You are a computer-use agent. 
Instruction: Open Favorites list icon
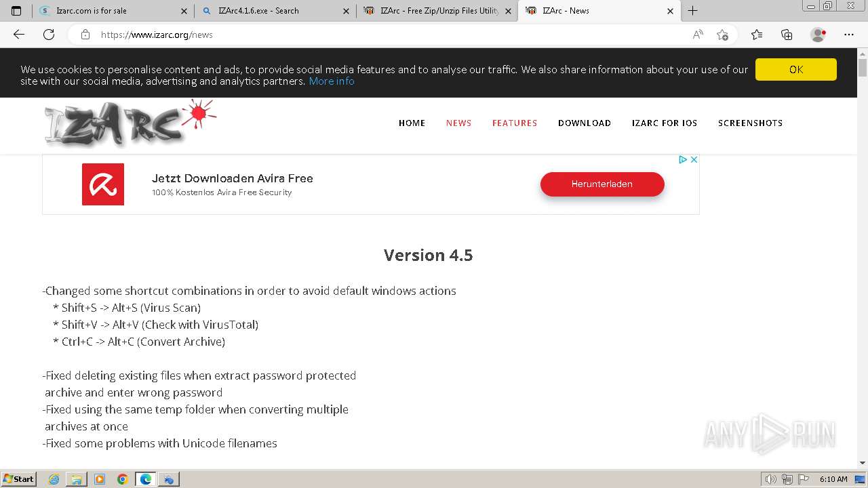pos(757,35)
